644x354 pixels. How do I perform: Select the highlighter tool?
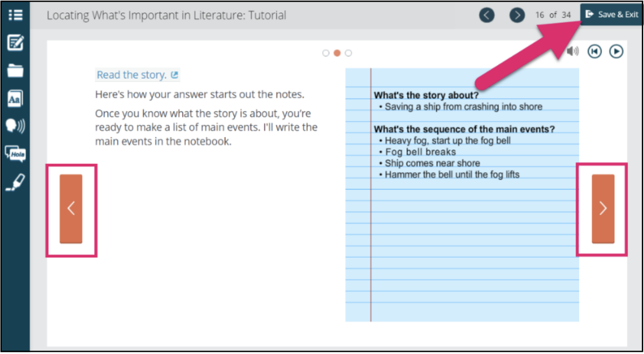click(x=16, y=182)
